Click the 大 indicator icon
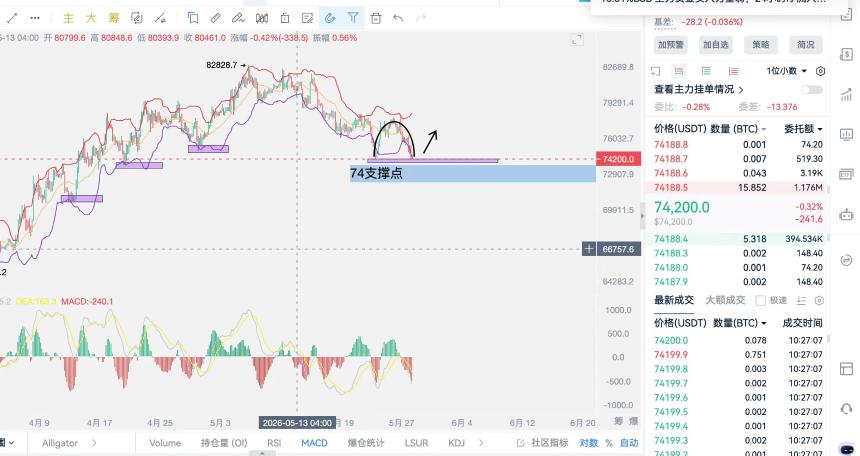This screenshot has width=860, height=456. 91,18
